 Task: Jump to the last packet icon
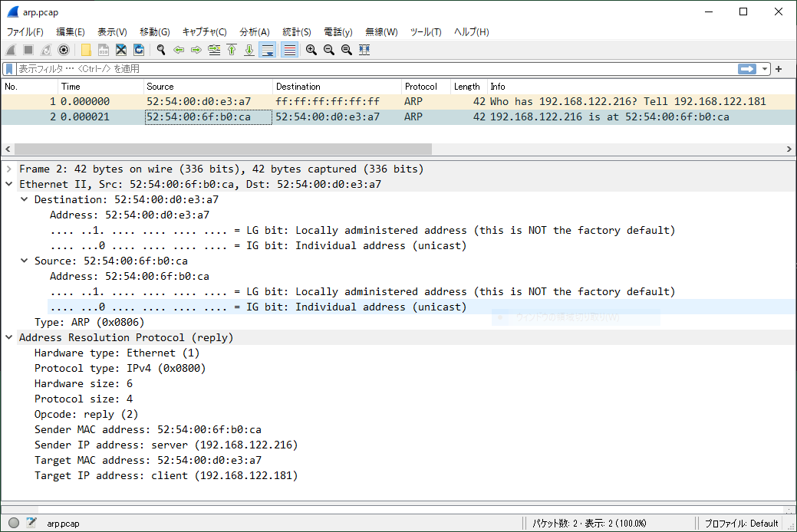249,50
